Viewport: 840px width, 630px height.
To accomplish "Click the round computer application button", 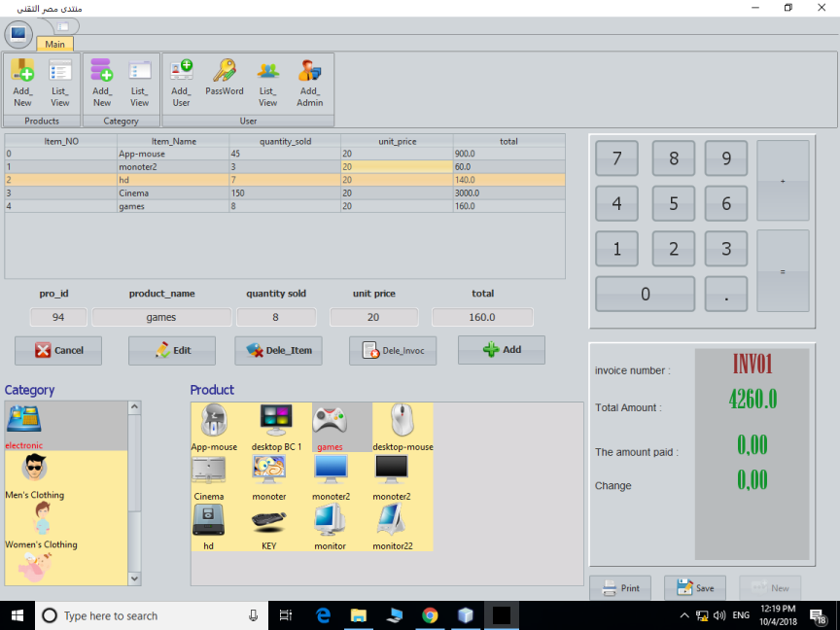I will pos(18,35).
